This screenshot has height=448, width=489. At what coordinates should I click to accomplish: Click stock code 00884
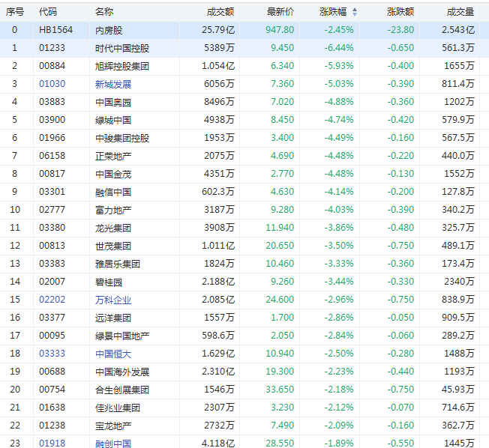(52, 66)
